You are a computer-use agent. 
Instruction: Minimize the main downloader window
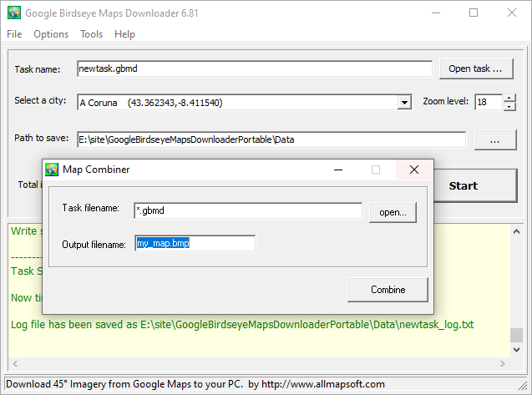tap(436, 13)
